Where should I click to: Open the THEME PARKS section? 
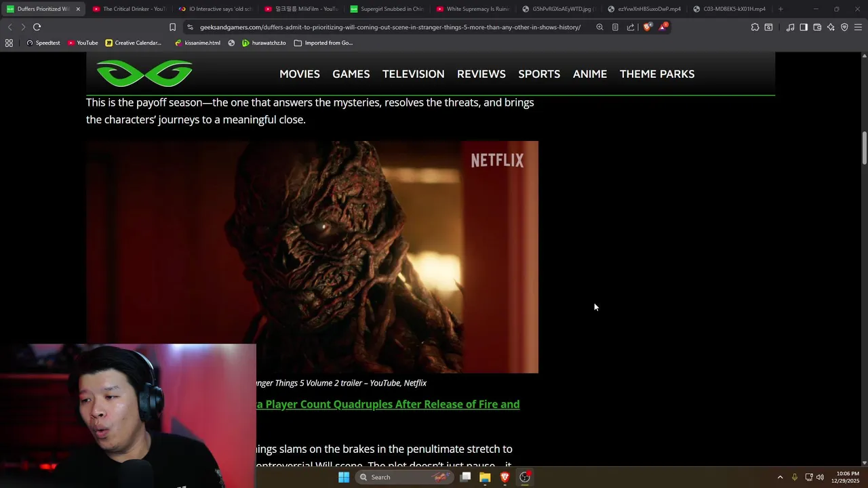(657, 74)
